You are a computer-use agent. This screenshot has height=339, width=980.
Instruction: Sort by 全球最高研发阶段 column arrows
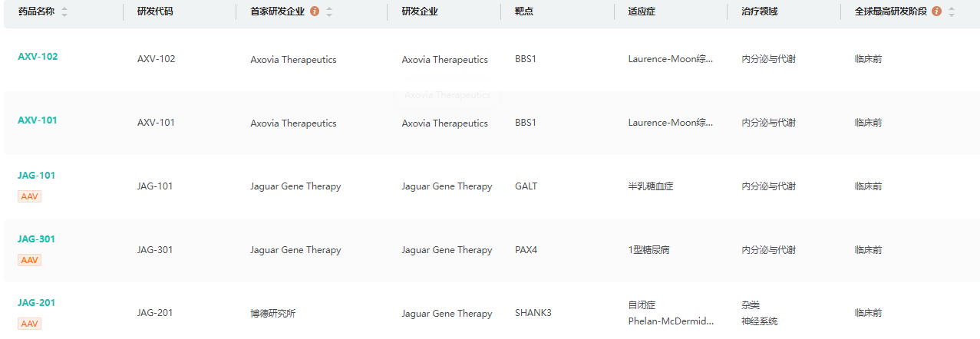click(x=952, y=12)
